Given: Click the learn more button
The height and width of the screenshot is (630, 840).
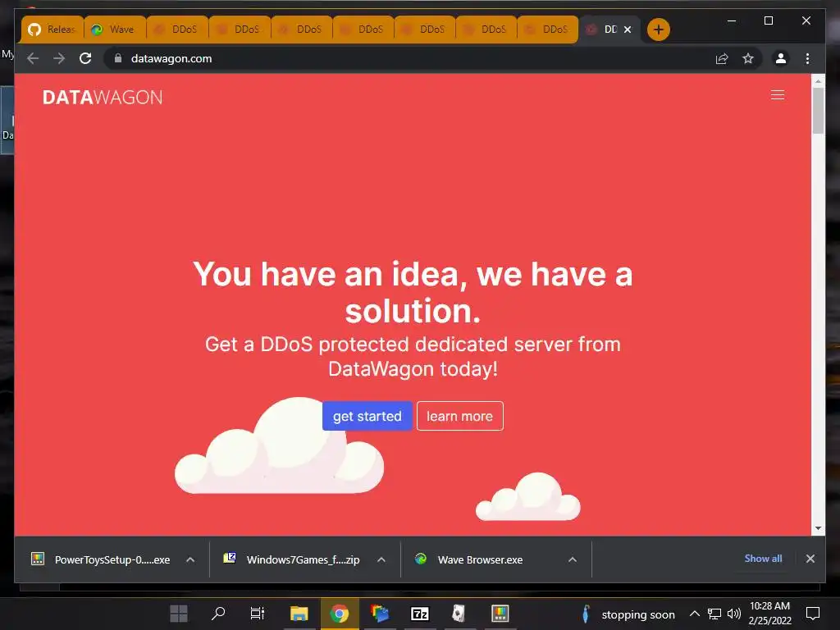Looking at the screenshot, I should click(459, 416).
